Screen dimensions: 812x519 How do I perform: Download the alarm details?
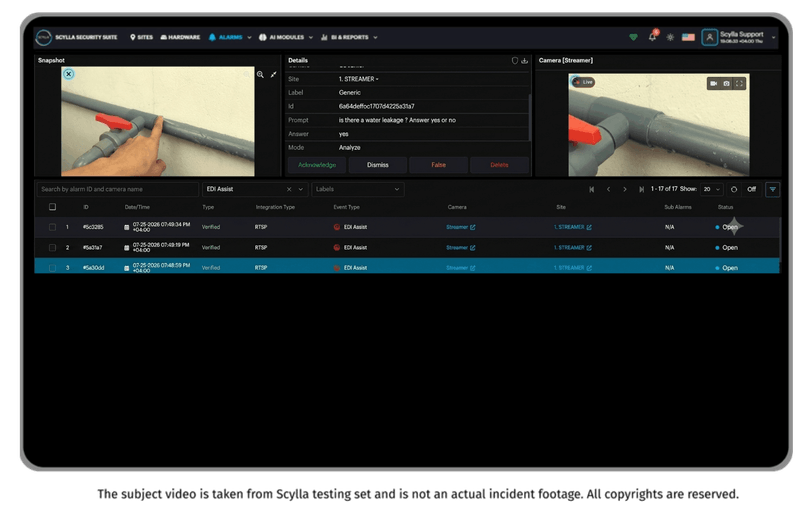click(525, 61)
